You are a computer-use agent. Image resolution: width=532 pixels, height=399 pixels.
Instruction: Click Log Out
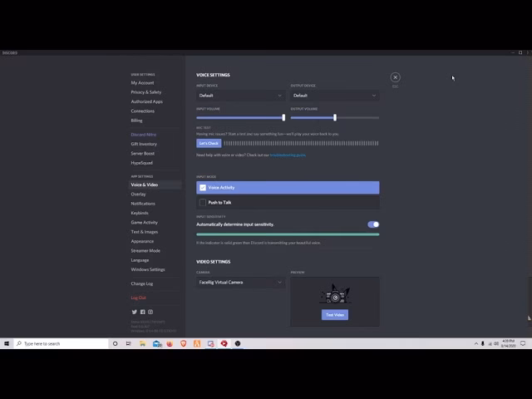(139, 298)
